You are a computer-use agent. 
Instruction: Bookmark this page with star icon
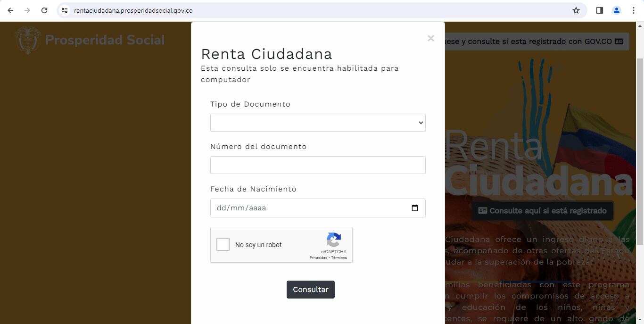click(x=576, y=10)
